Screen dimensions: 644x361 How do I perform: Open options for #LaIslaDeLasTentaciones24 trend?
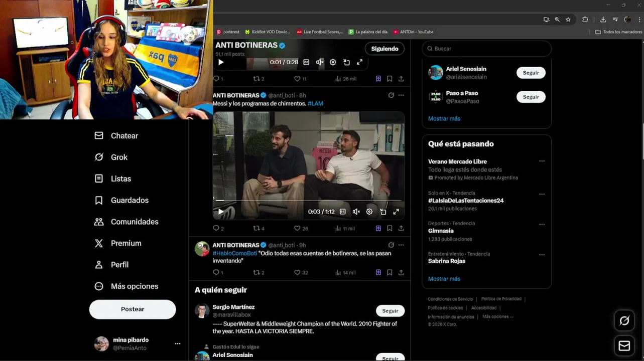coord(542,194)
